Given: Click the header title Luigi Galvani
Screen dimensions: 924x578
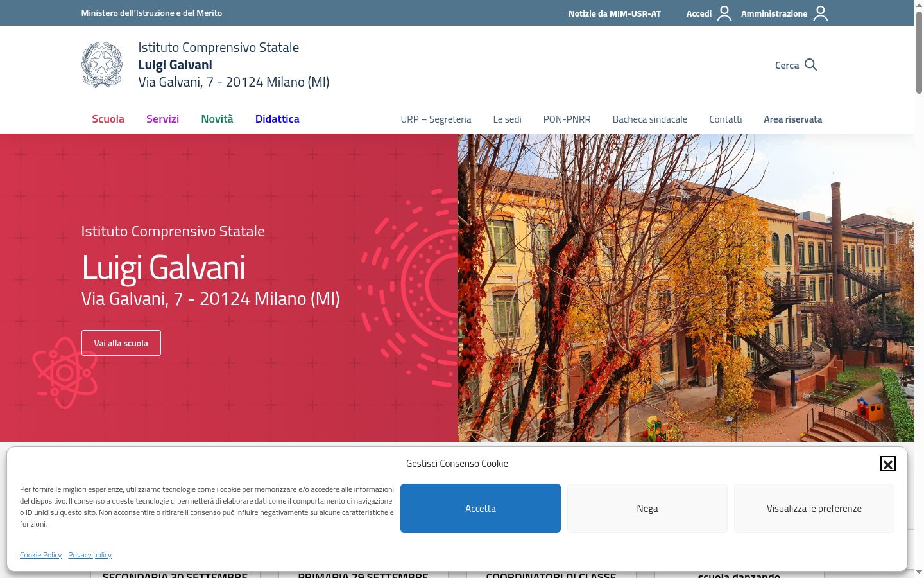Looking at the screenshot, I should click(175, 65).
